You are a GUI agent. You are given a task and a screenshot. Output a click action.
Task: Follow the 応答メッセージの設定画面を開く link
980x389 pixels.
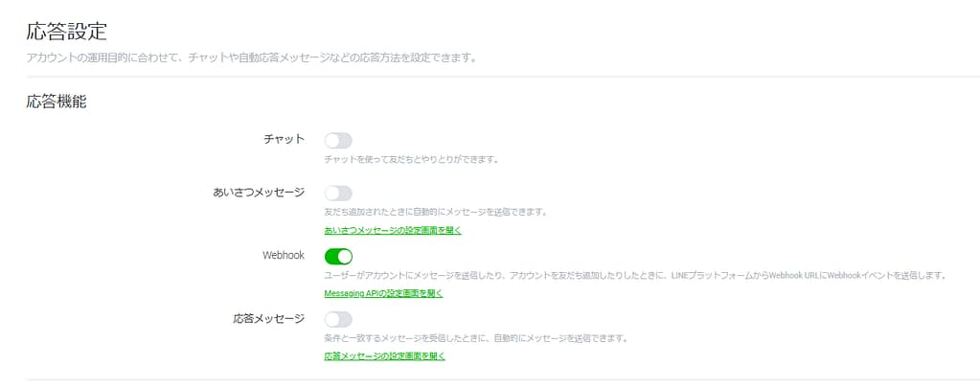(x=384, y=356)
